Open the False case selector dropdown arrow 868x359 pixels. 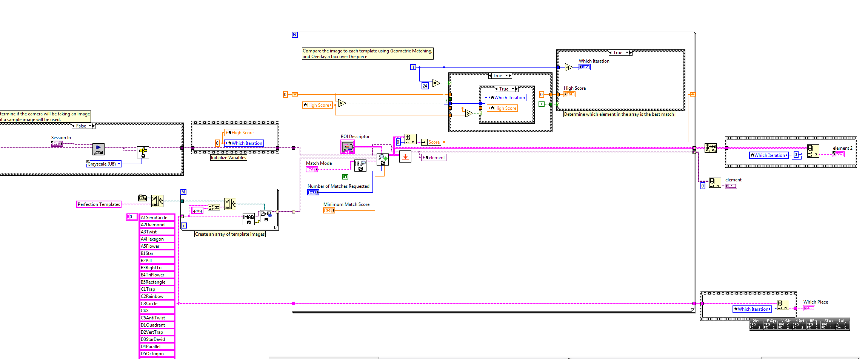pyautogui.click(x=90, y=126)
